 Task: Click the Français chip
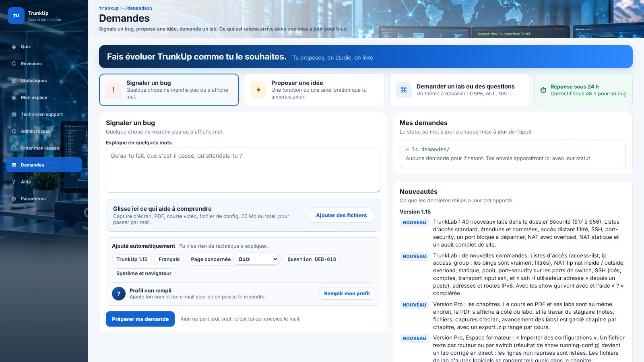coord(169,259)
